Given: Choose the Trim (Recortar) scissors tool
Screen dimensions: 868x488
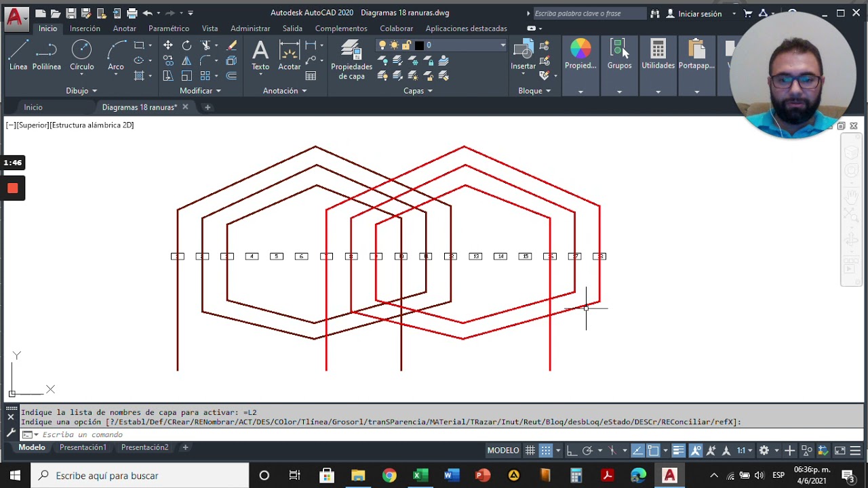Looking at the screenshot, I should click(x=205, y=45).
